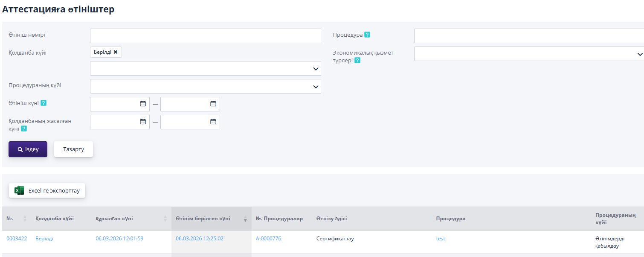This screenshot has width=644, height=257.
Task: Open calendar for Қолданбаның жасалған күні start date
Action: click(143, 122)
